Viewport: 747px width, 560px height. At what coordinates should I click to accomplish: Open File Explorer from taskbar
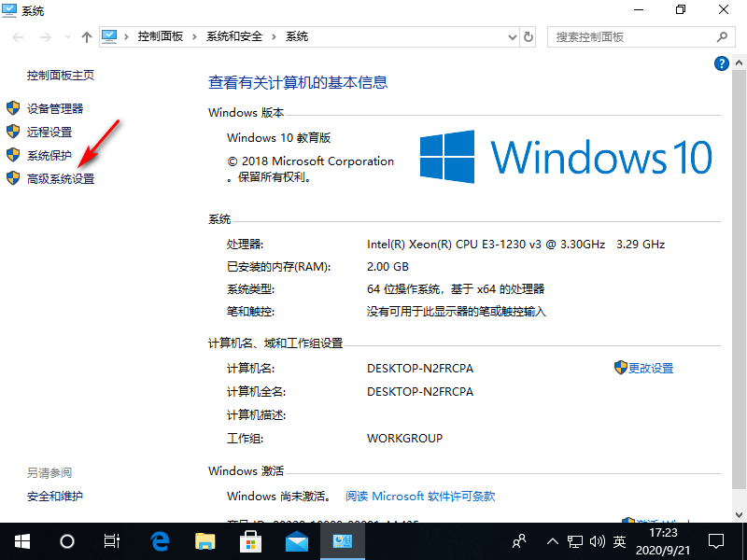205,540
